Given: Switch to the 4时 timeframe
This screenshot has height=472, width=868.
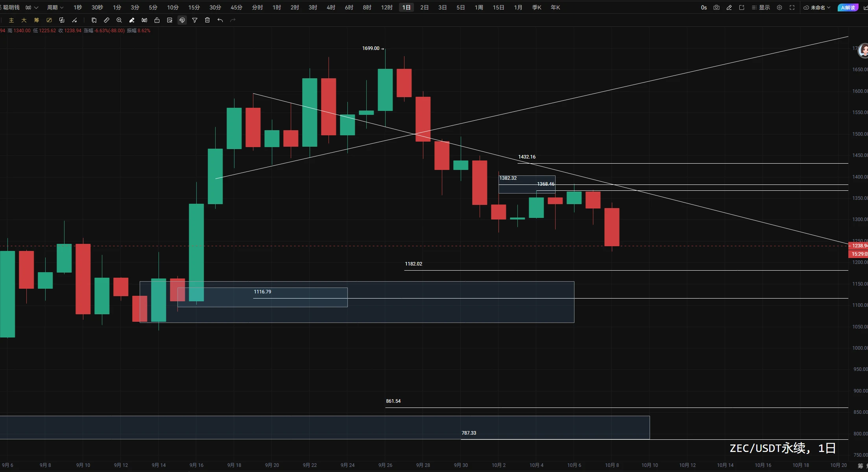Looking at the screenshot, I should tap(331, 7).
